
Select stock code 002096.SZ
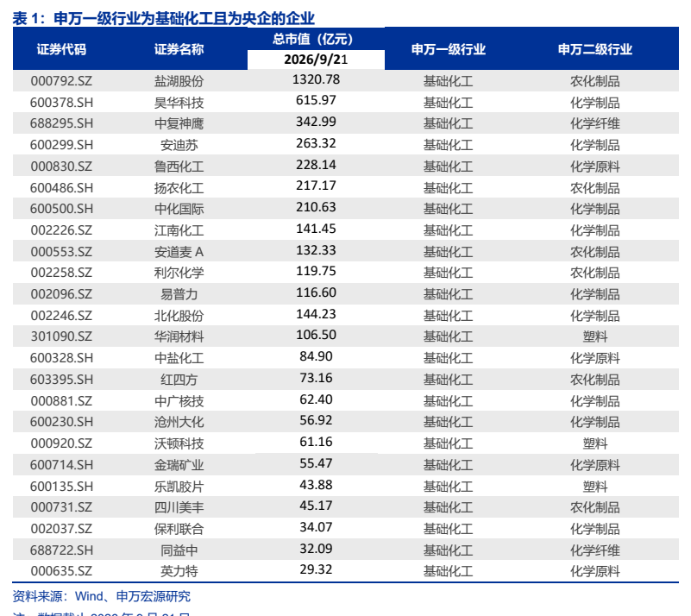pos(61,294)
